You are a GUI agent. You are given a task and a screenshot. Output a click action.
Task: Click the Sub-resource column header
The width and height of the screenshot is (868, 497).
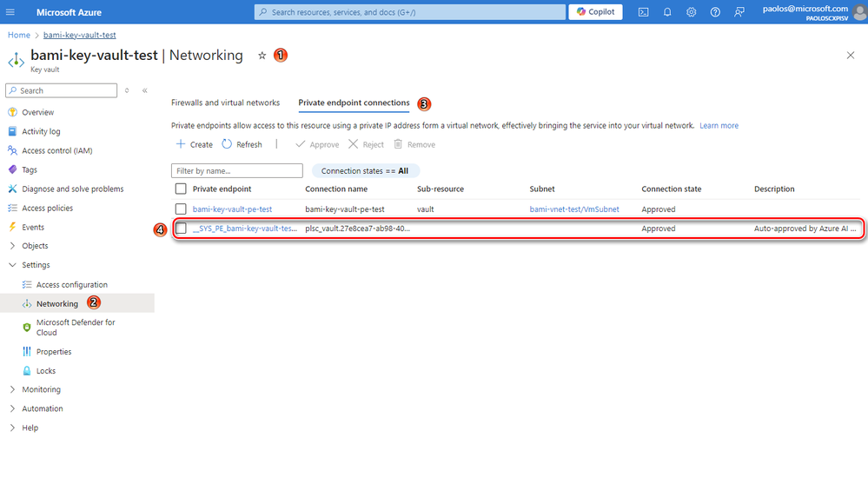click(441, 189)
